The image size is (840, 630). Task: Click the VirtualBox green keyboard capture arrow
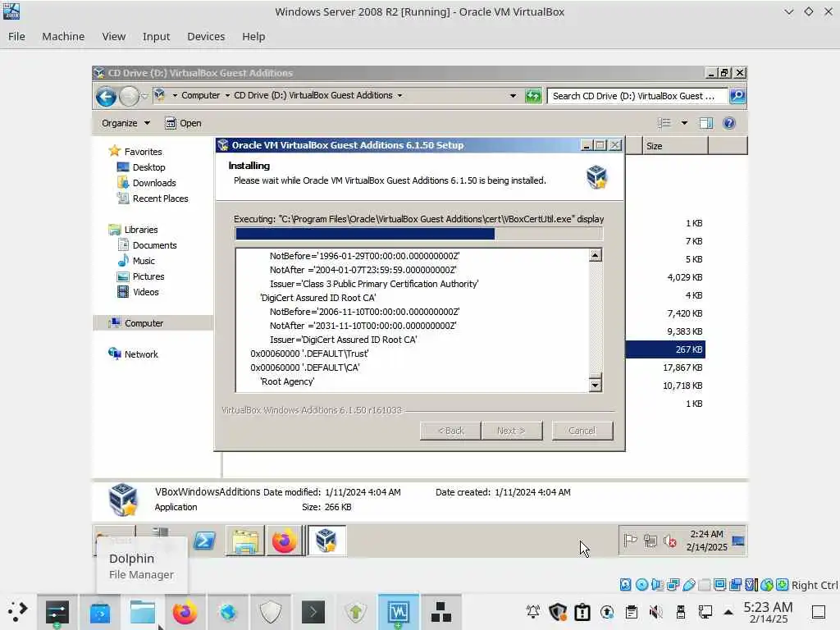pos(783,584)
